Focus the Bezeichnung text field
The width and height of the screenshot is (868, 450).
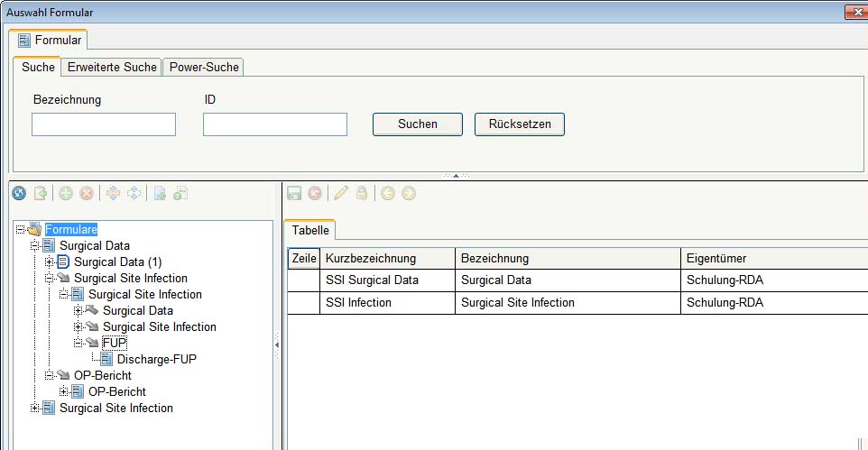tap(104, 124)
